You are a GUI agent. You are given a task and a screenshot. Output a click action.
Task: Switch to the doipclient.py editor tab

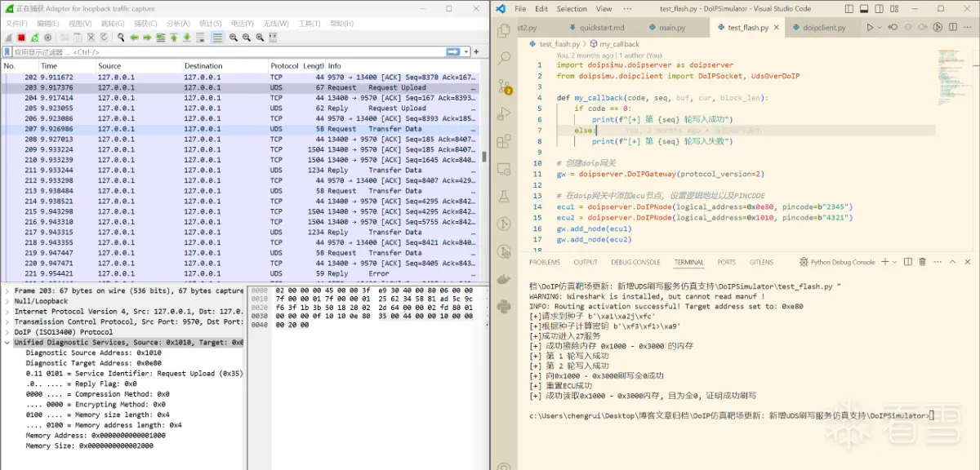823,27
